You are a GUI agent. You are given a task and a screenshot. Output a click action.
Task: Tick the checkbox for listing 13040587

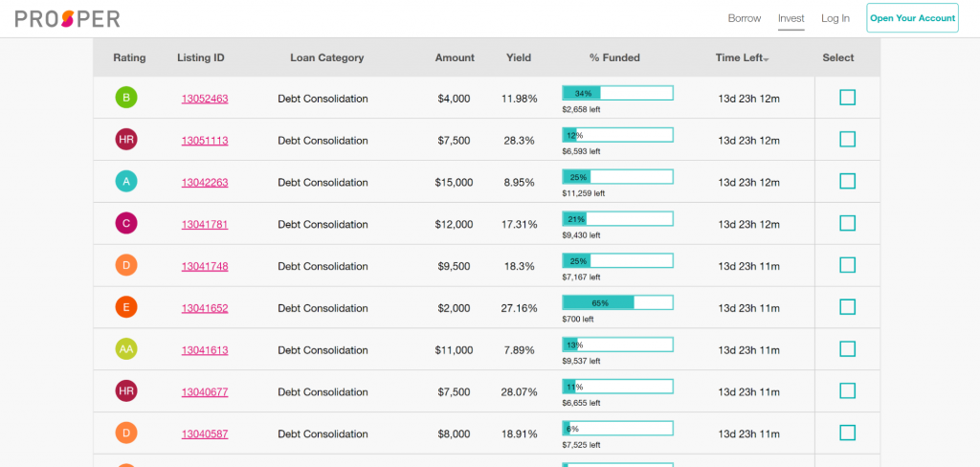click(848, 433)
